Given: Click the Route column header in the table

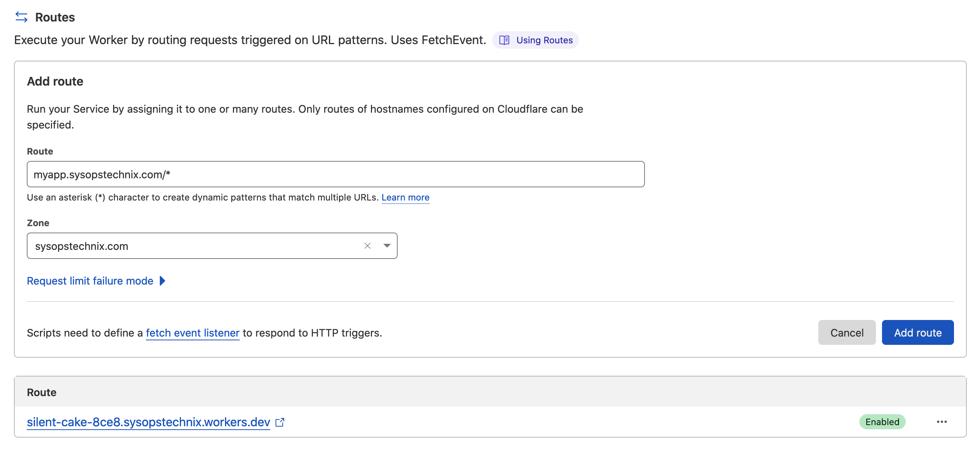Looking at the screenshot, I should click(x=41, y=392).
